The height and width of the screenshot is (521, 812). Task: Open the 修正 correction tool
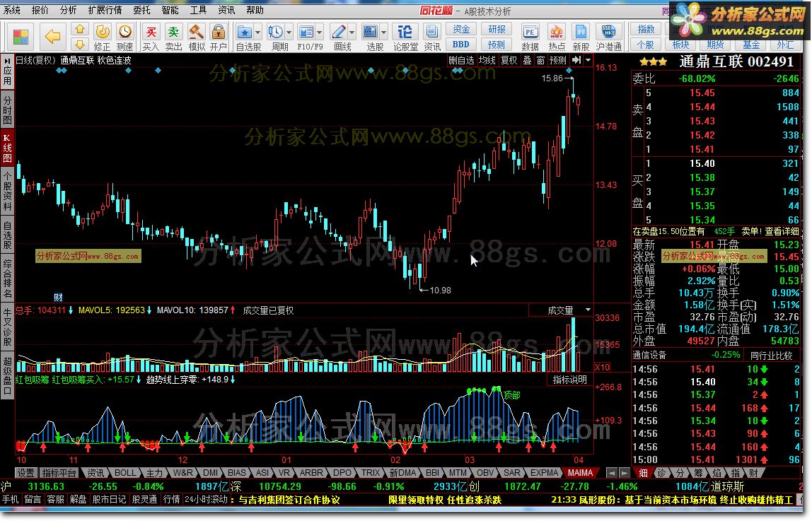click(x=102, y=37)
